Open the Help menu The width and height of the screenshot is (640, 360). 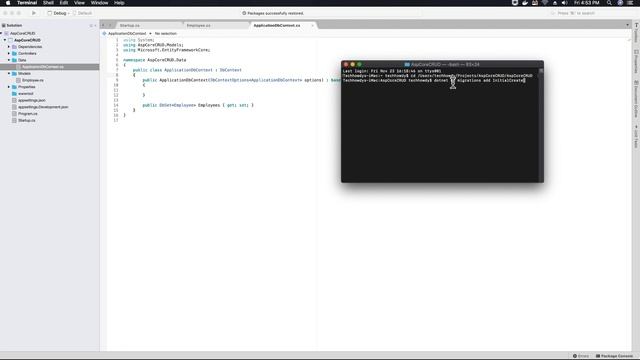(x=119, y=3)
